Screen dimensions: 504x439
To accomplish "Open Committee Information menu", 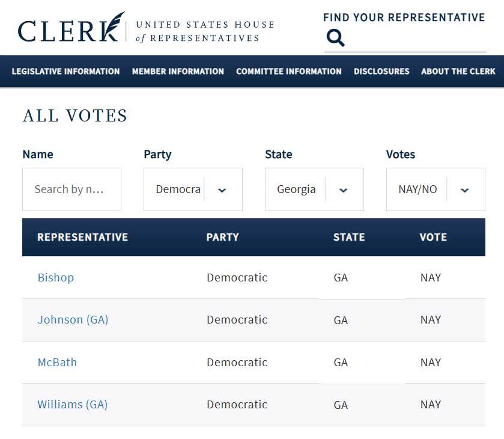I will pyautogui.click(x=289, y=72).
